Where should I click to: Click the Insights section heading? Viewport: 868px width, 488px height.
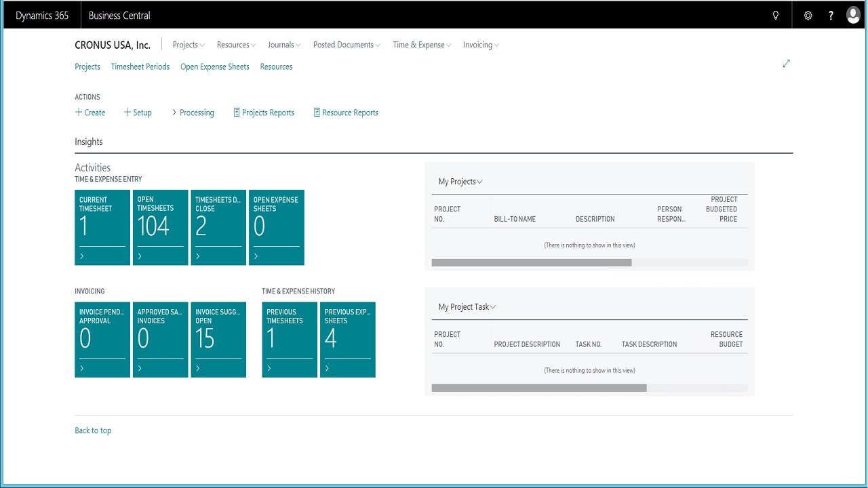[x=89, y=142]
